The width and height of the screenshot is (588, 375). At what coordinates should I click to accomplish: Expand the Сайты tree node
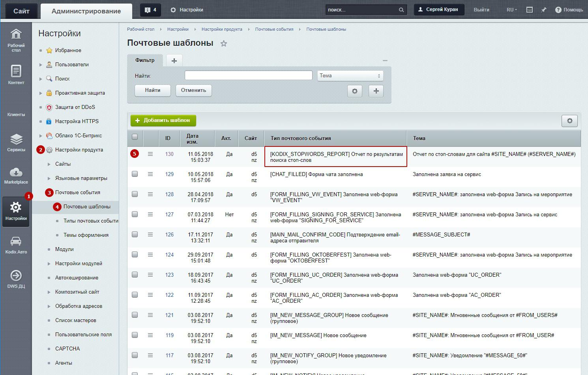click(x=49, y=164)
